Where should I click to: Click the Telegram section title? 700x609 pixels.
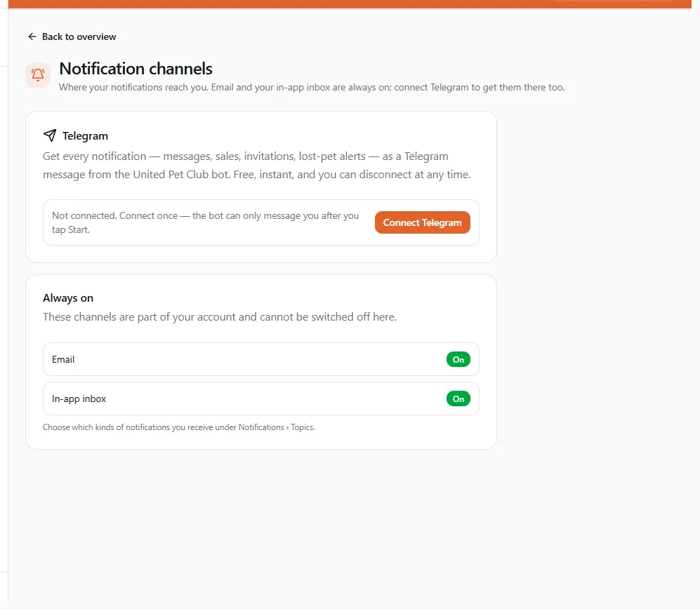coord(85,135)
